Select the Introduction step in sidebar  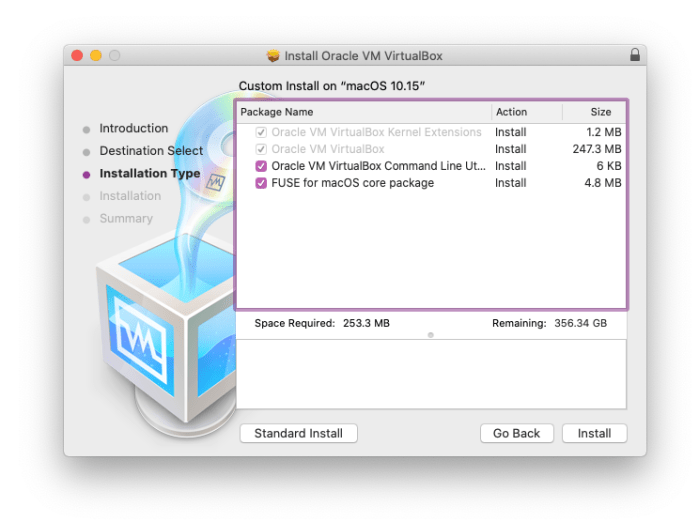click(x=133, y=128)
